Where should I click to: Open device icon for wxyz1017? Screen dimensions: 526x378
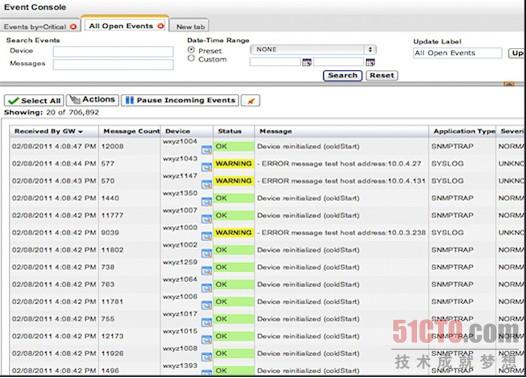(206, 323)
